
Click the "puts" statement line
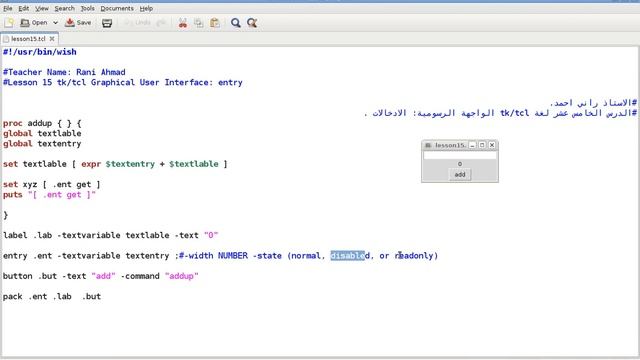coord(49,195)
